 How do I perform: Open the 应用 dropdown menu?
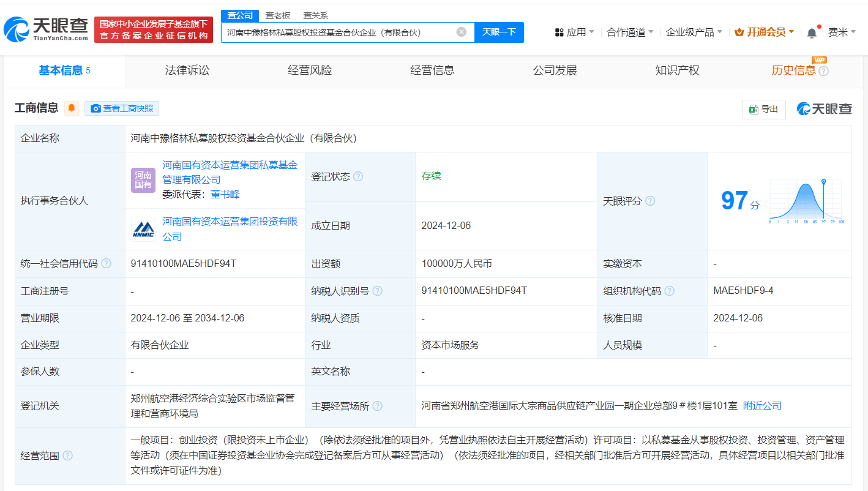[574, 32]
